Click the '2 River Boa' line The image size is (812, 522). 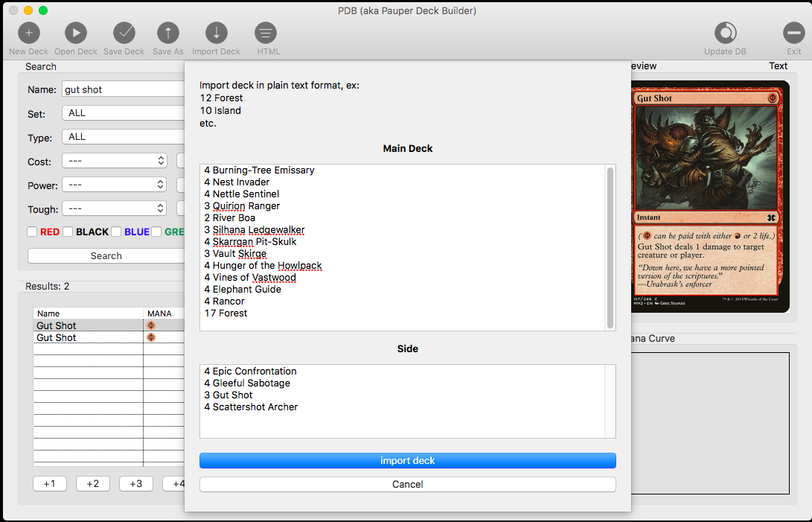pos(229,217)
